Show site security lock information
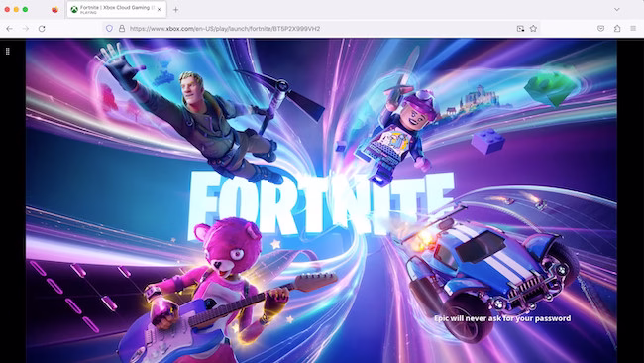644x363 pixels. [x=122, y=29]
